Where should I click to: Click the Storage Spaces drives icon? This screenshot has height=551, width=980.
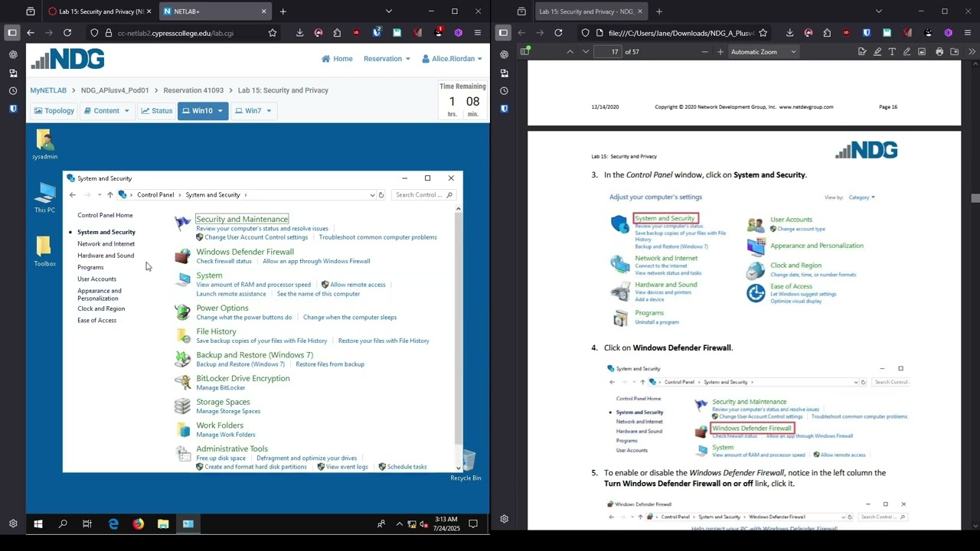coord(182,406)
